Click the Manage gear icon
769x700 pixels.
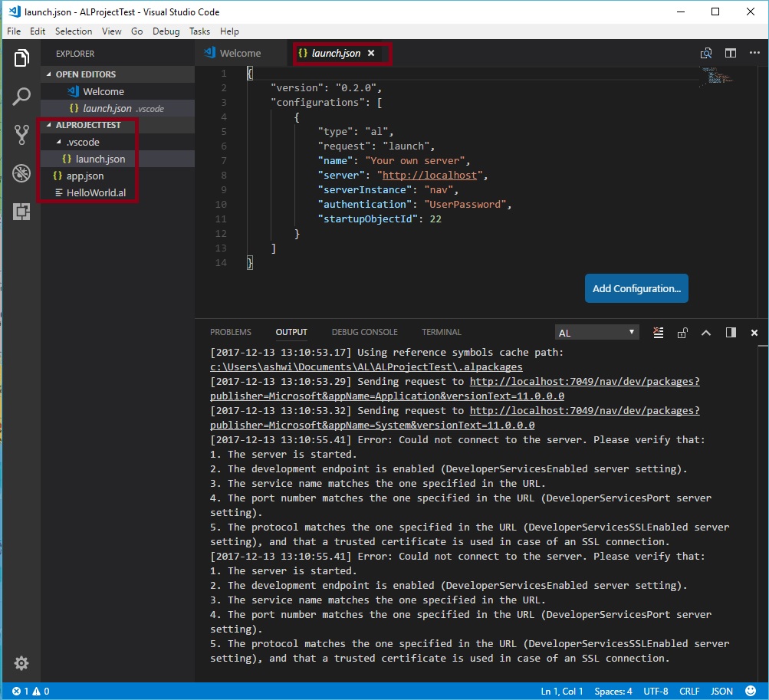21,662
